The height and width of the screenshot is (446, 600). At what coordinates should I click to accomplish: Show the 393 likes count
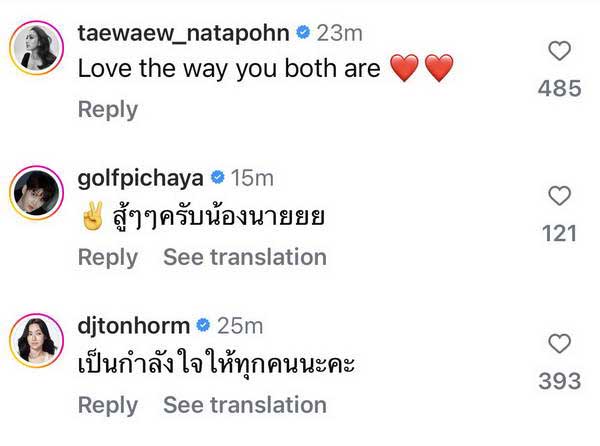coord(560,382)
